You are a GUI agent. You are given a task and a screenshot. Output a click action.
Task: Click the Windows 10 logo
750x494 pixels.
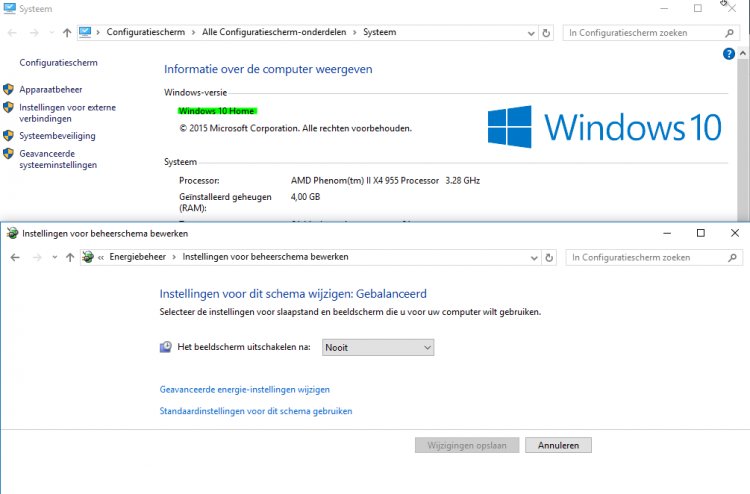coord(605,127)
